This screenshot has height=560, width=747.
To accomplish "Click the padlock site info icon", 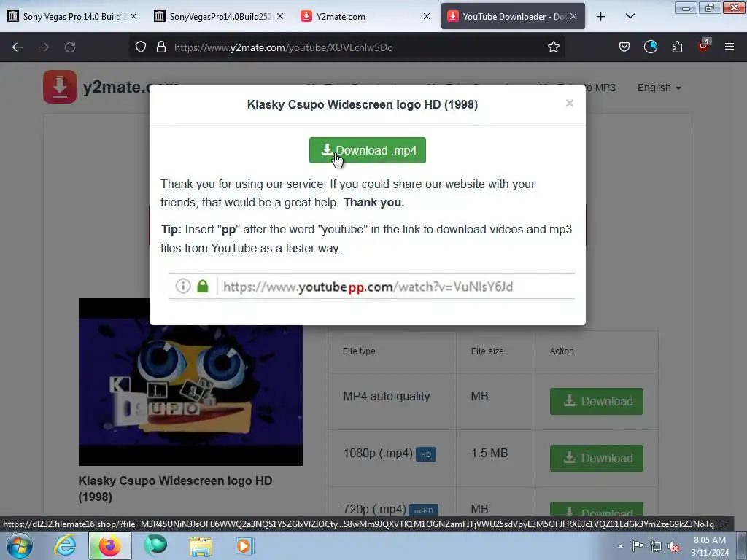I will pos(161,47).
